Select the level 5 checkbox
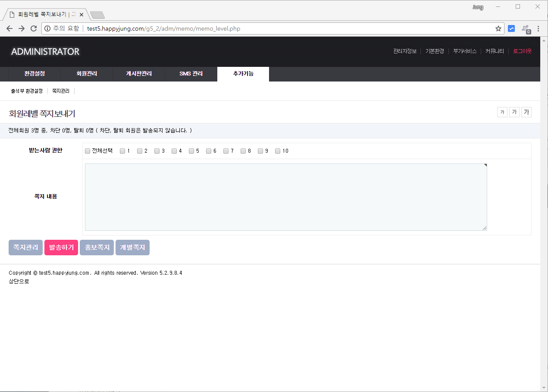 click(191, 151)
